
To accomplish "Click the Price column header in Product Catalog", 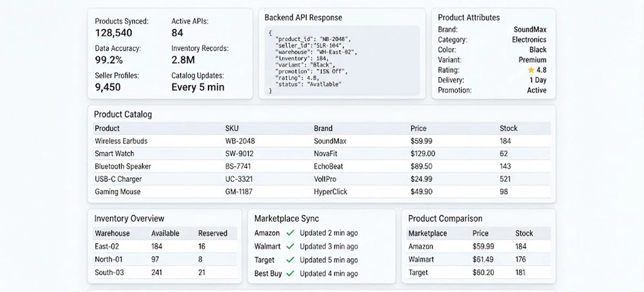I will pyautogui.click(x=419, y=128).
